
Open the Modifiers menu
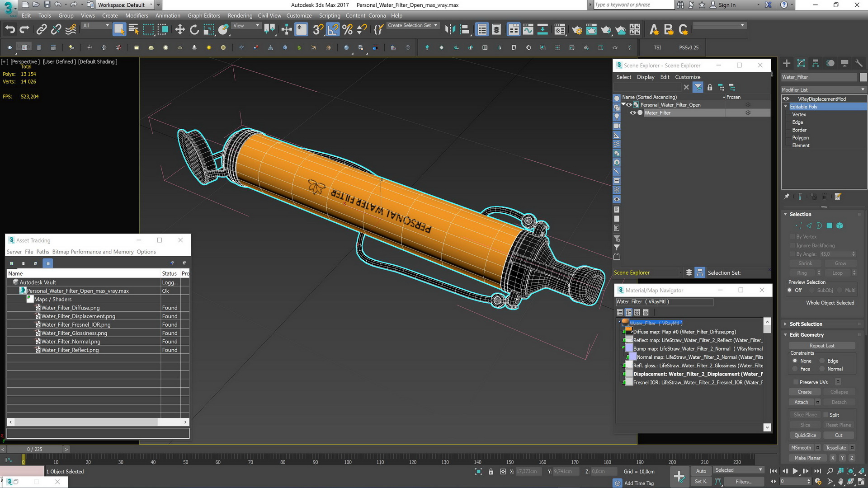[137, 15]
